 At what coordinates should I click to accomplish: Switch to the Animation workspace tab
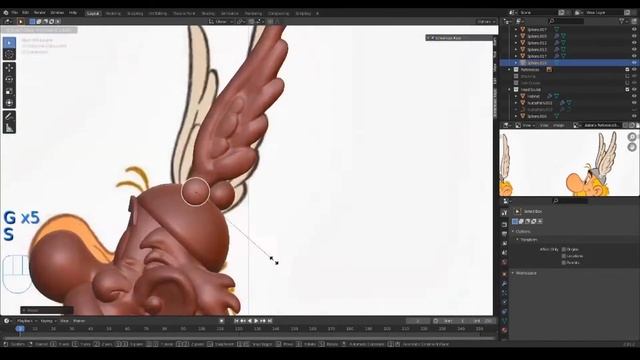point(229,13)
